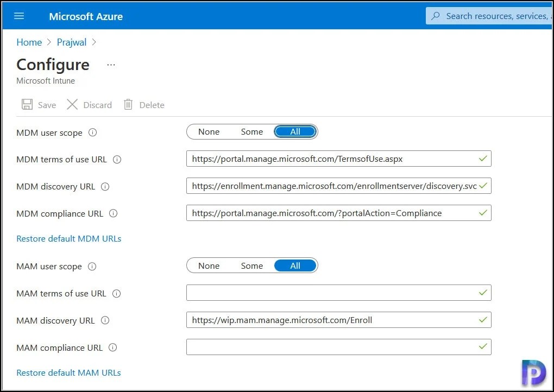Open the Prajwal breadcrumb entry
The image size is (554, 392).
[71, 42]
